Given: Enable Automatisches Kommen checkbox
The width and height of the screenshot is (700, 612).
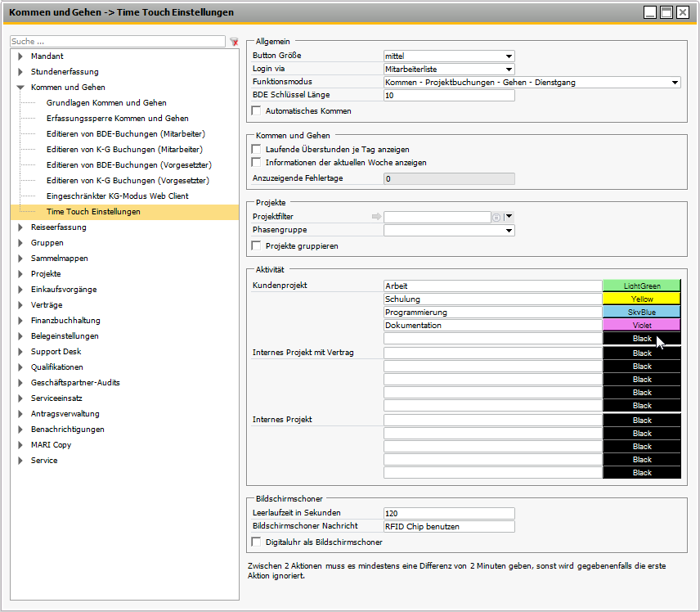Looking at the screenshot, I should point(257,111).
